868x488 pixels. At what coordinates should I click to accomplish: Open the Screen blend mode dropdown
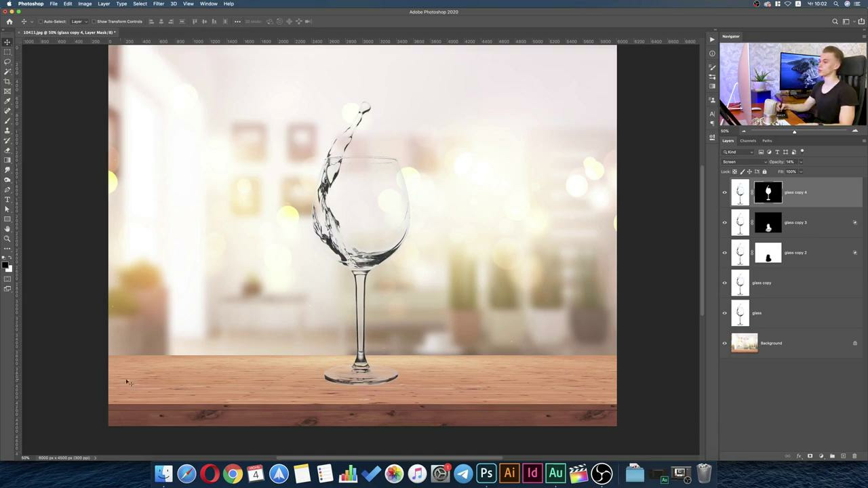[x=744, y=162]
